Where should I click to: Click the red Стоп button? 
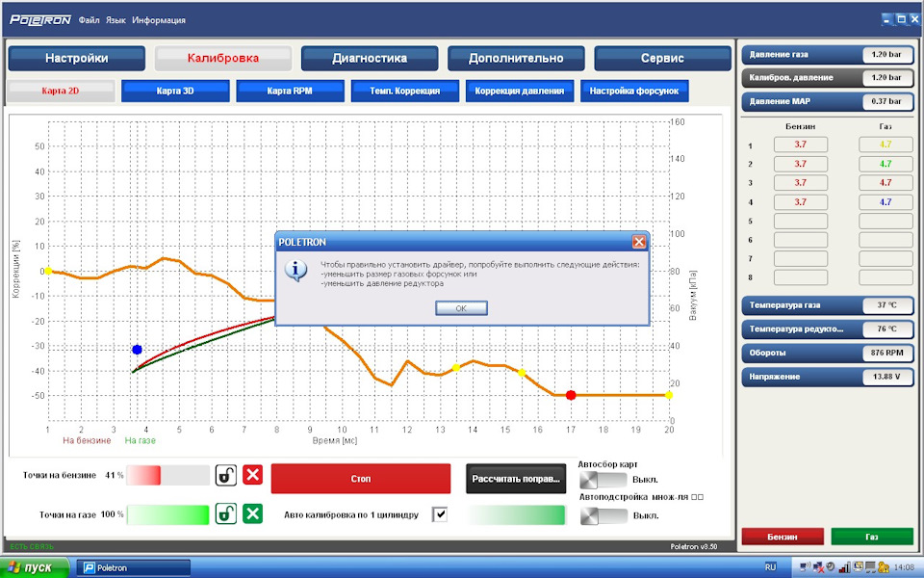(x=361, y=479)
